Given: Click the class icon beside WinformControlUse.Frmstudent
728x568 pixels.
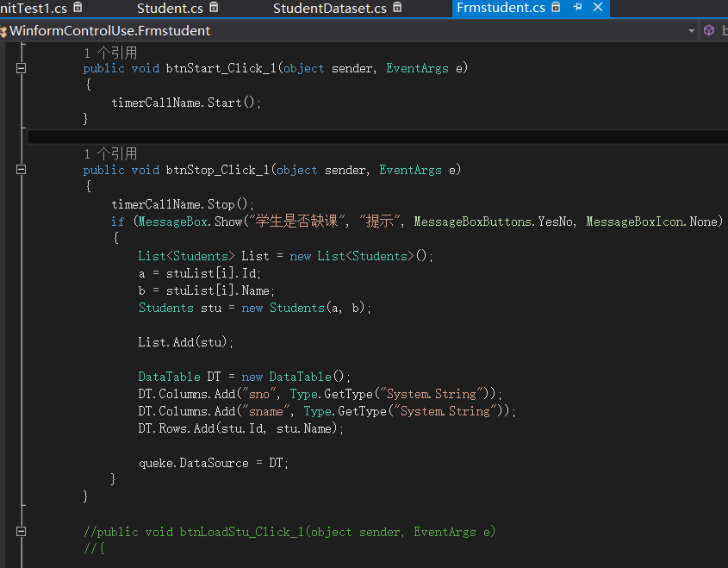Looking at the screenshot, I should coord(3,31).
